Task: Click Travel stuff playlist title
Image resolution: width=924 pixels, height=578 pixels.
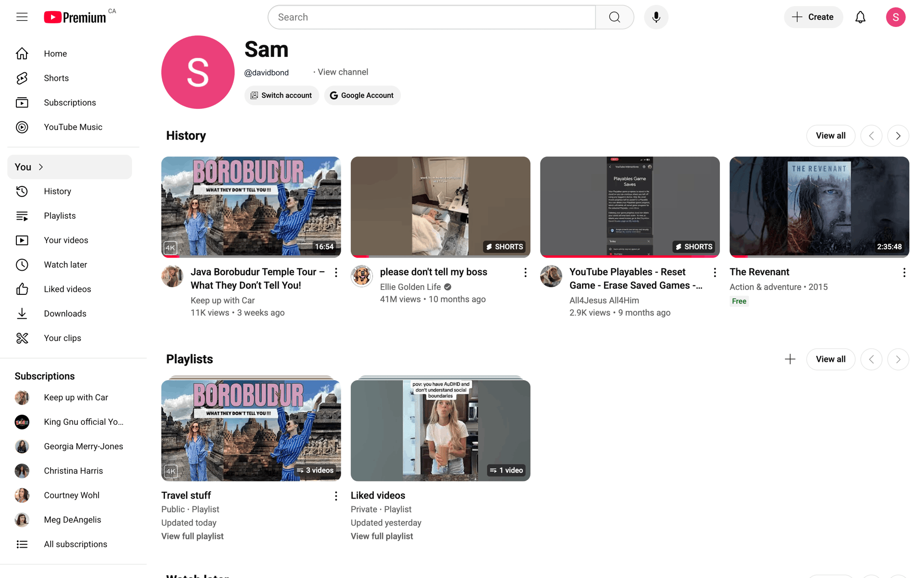Action: click(x=186, y=496)
